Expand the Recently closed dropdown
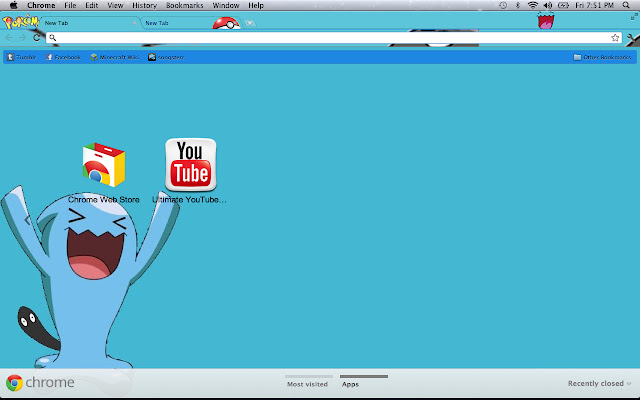Viewport: 640px width, 400px height. pyautogui.click(x=599, y=383)
